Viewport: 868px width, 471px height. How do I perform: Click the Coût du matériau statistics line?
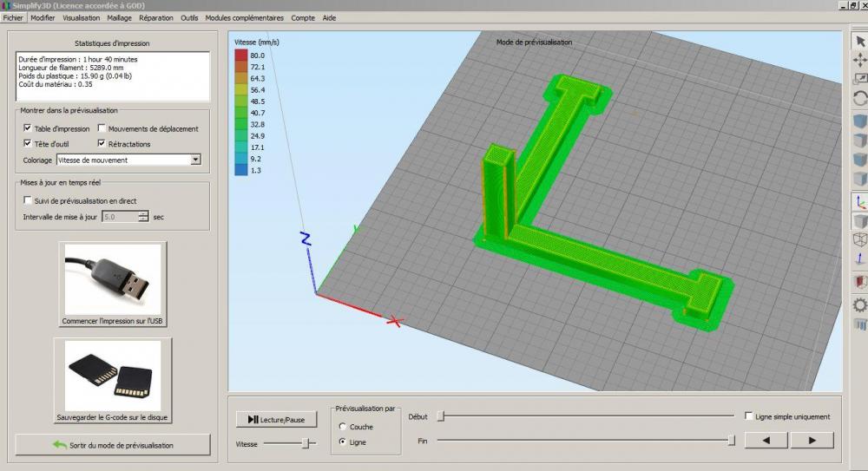56,84
